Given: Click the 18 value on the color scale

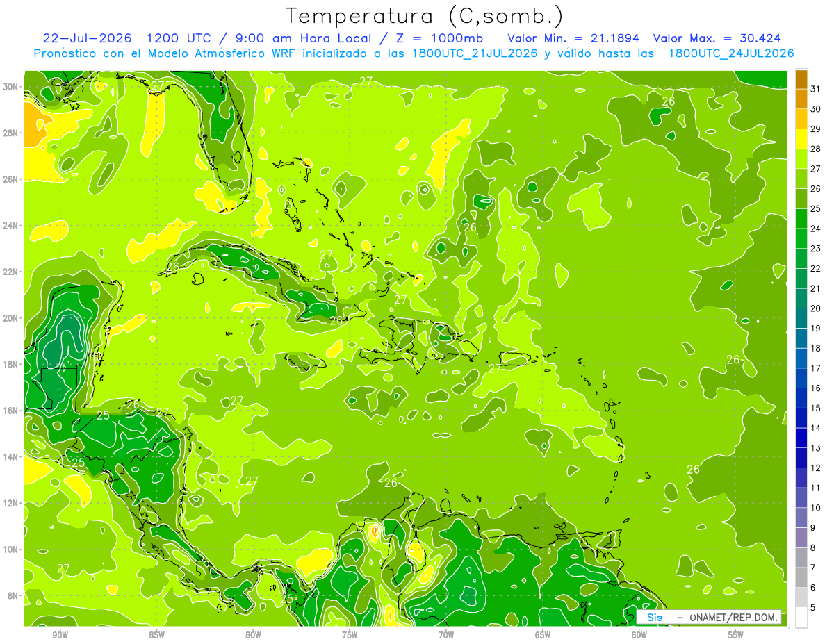Looking at the screenshot, I should click(816, 349).
